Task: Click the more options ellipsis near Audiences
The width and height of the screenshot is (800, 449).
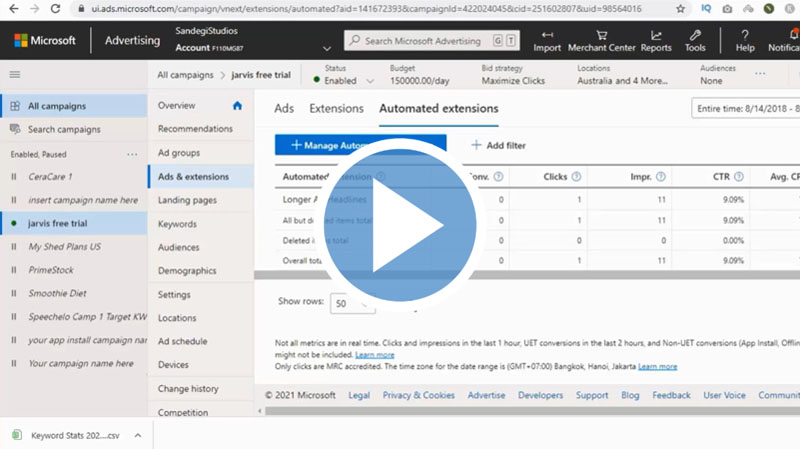Action: coord(760,73)
